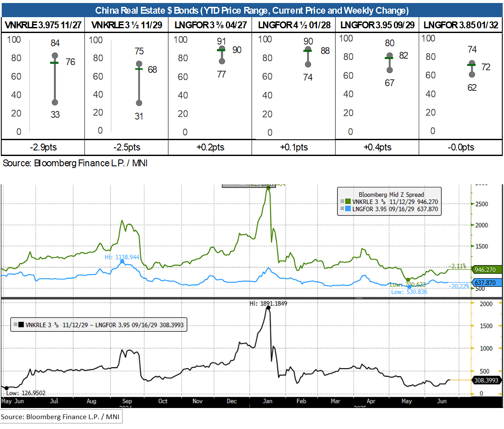Click the 'Low: 530.836' label
504x429 pixels.
point(409,292)
